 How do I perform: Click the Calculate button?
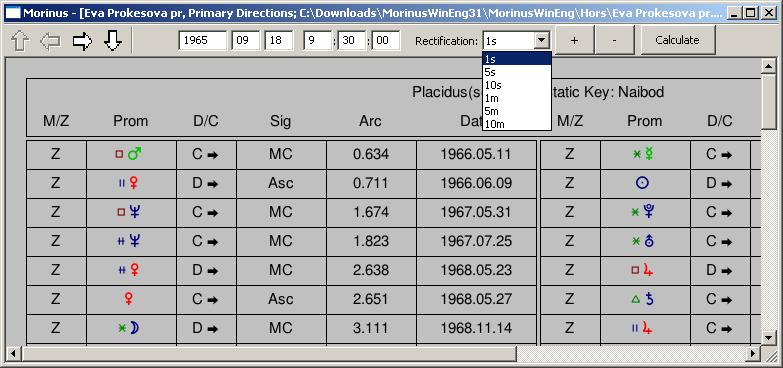coord(677,40)
